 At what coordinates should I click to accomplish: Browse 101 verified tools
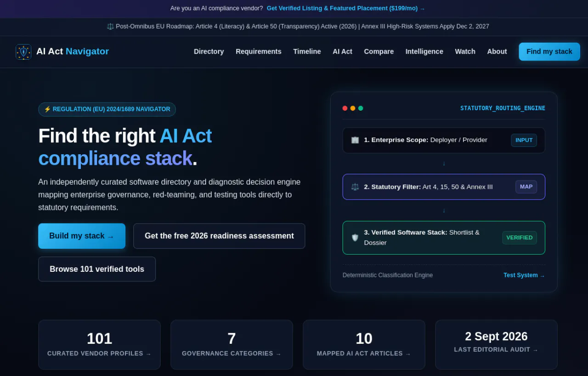(97, 269)
